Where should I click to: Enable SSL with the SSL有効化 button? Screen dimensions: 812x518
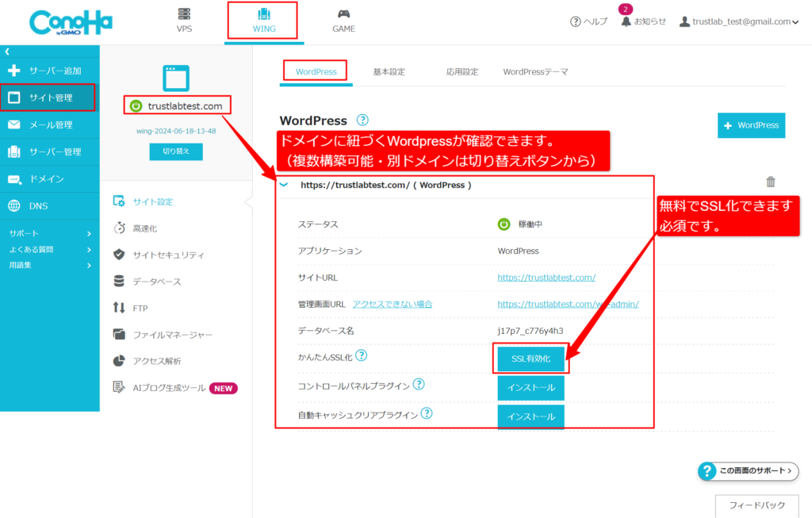[531, 359]
